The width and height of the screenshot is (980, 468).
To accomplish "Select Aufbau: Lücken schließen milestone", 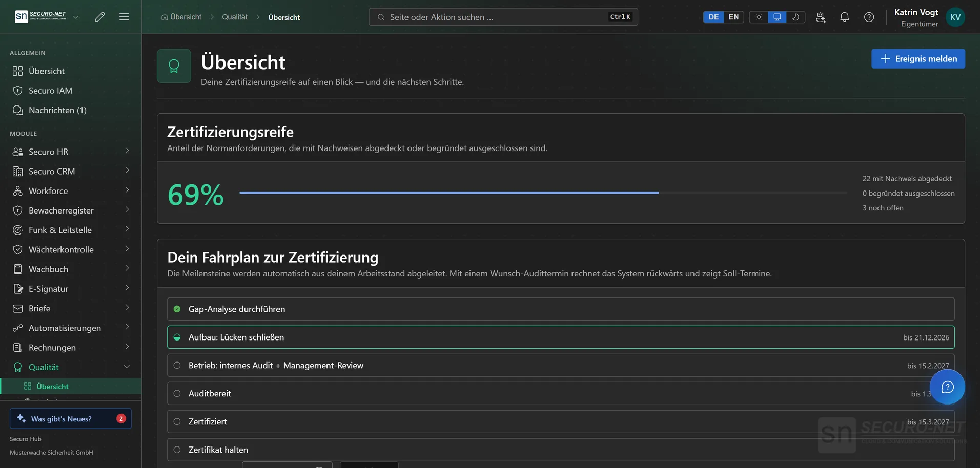I will pos(561,337).
